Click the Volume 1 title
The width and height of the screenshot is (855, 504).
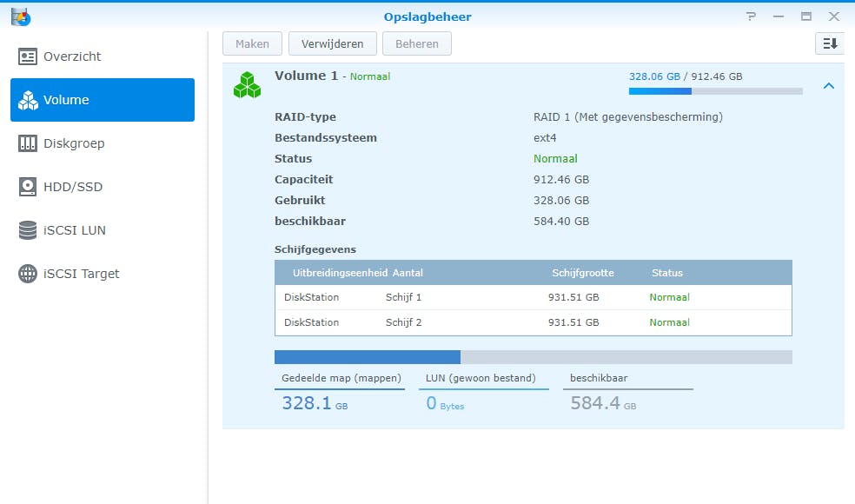pyautogui.click(x=307, y=76)
